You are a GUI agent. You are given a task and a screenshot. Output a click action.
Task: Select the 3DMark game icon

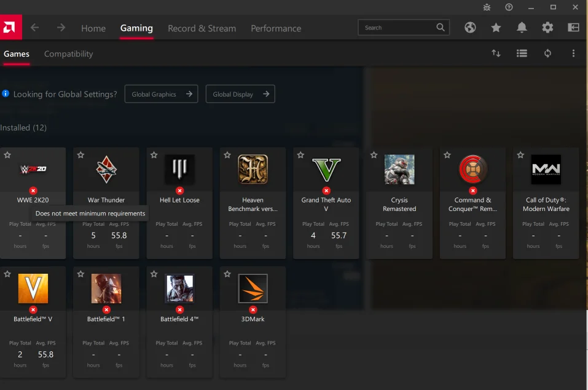(253, 289)
